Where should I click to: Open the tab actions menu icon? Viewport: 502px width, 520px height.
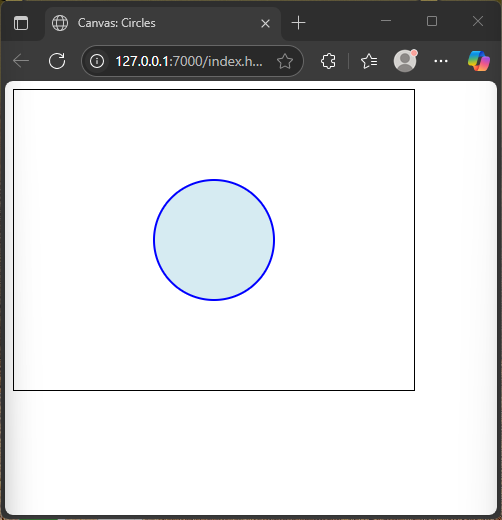coord(21,23)
